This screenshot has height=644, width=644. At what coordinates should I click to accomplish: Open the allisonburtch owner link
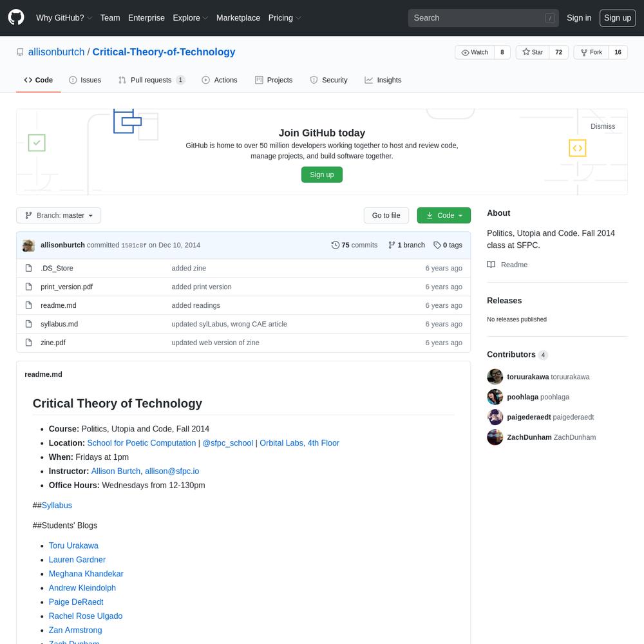[56, 52]
